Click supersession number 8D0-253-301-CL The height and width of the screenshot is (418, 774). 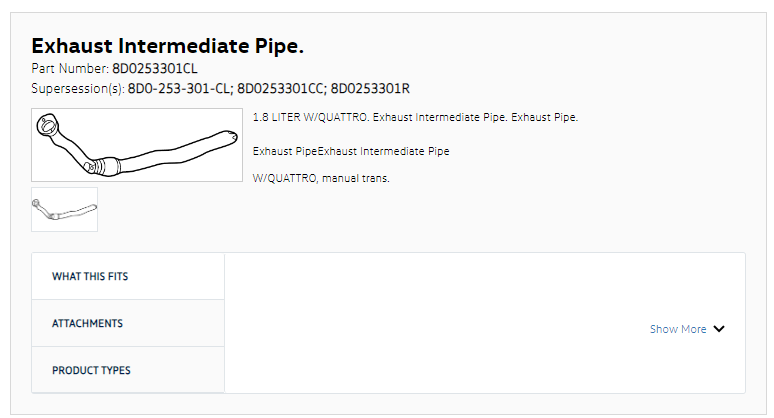point(179,89)
